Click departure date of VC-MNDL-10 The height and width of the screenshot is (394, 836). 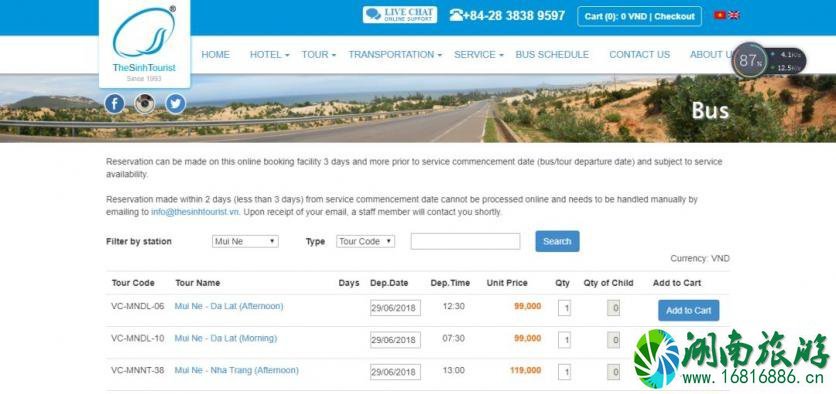coord(395,340)
